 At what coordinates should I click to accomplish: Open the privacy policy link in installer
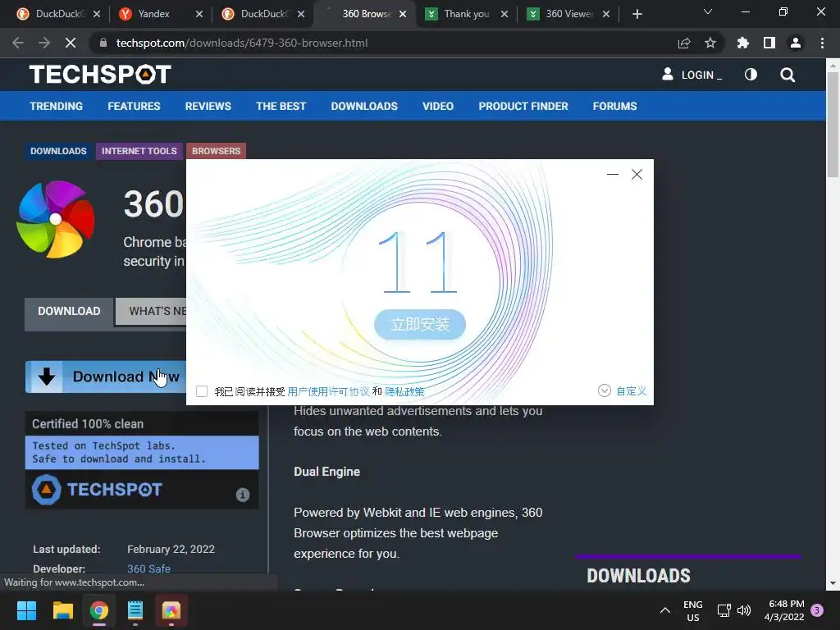[404, 391]
